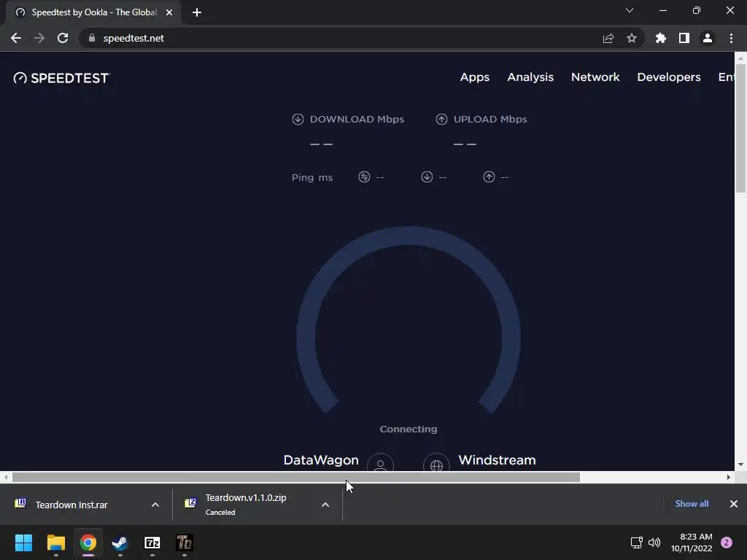
Task: Reload the speedtest.net page
Action: pyautogui.click(x=63, y=38)
